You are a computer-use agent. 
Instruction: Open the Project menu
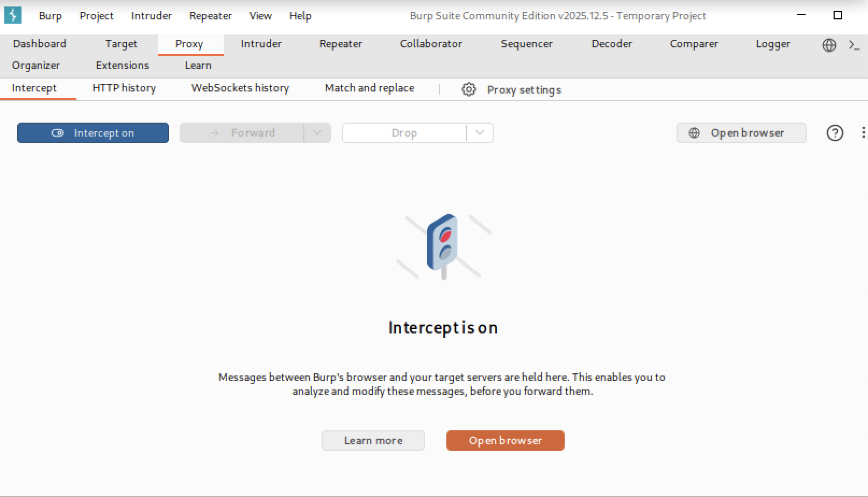coord(96,16)
